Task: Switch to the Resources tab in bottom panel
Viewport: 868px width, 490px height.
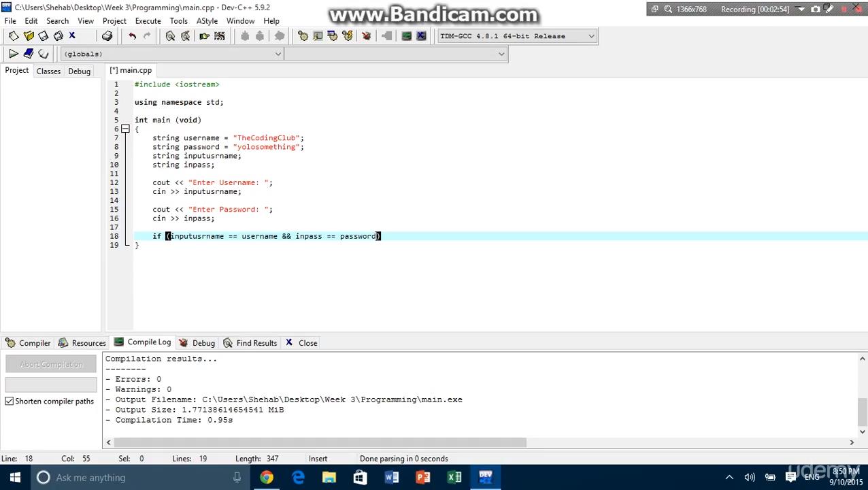Action: [x=82, y=343]
